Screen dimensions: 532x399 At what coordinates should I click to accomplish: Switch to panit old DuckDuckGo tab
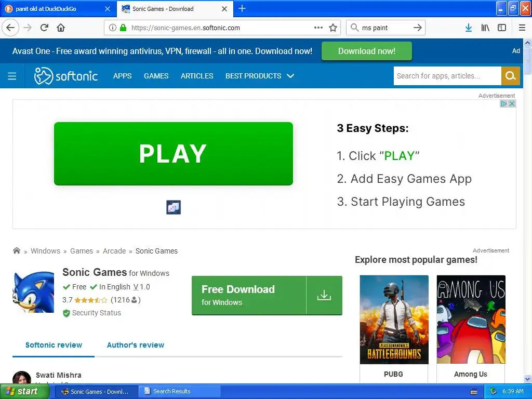pyautogui.click(x=58, y=9)
